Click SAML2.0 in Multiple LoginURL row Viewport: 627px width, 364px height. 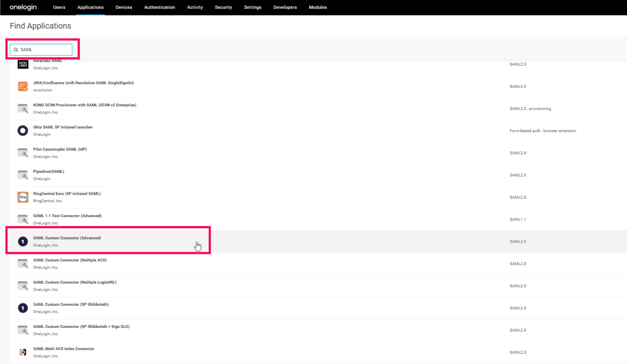(x=518, y=286)
